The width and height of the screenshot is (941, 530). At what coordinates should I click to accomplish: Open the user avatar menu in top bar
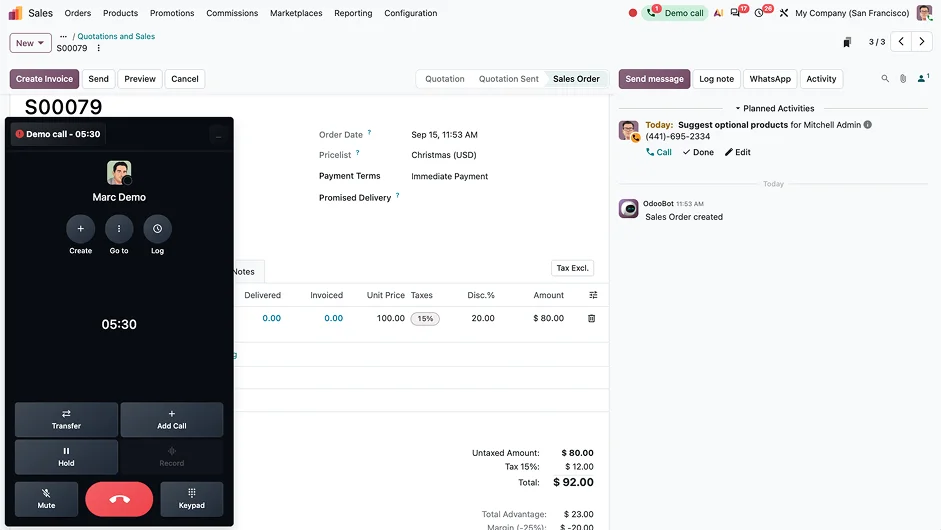[924, 13]
